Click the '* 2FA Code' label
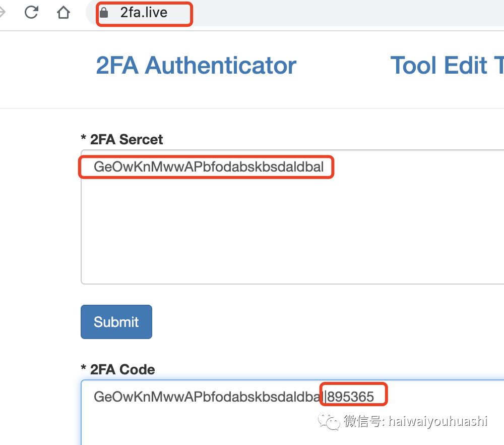 (x=117, y=369)
